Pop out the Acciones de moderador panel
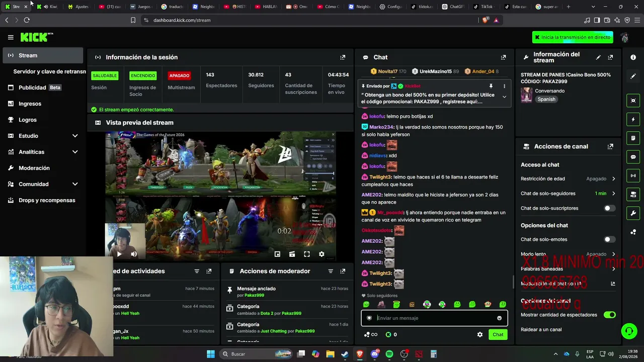644x362 pixels. 343,271
